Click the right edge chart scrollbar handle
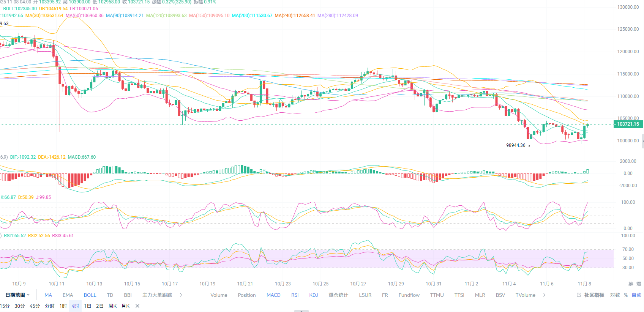Viewport: 644px width, 312px height. coord(642,141)
